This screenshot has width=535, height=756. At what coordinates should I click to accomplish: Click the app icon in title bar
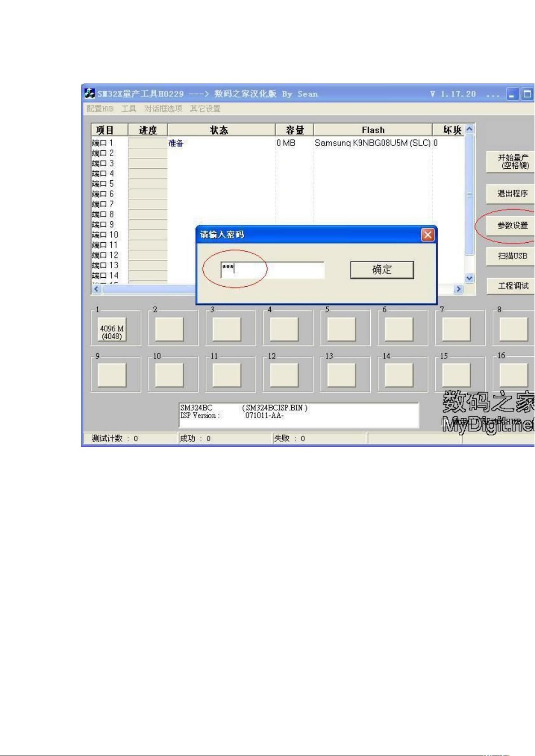(89, 93)
